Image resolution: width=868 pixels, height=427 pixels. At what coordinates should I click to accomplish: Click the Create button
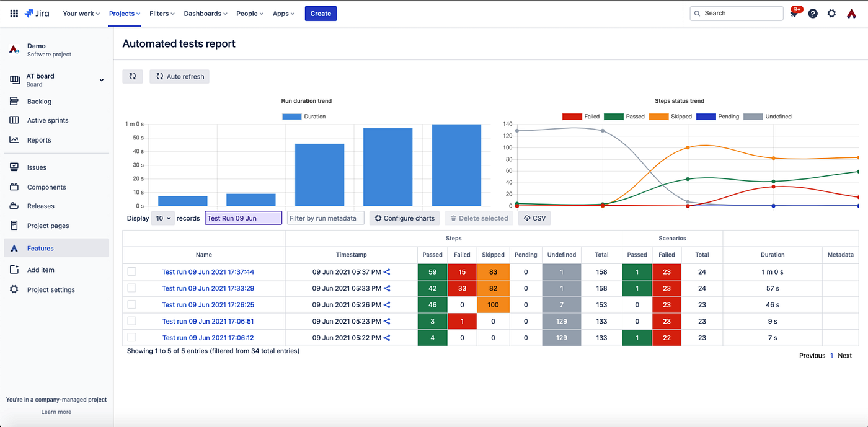tap(321, 13)
